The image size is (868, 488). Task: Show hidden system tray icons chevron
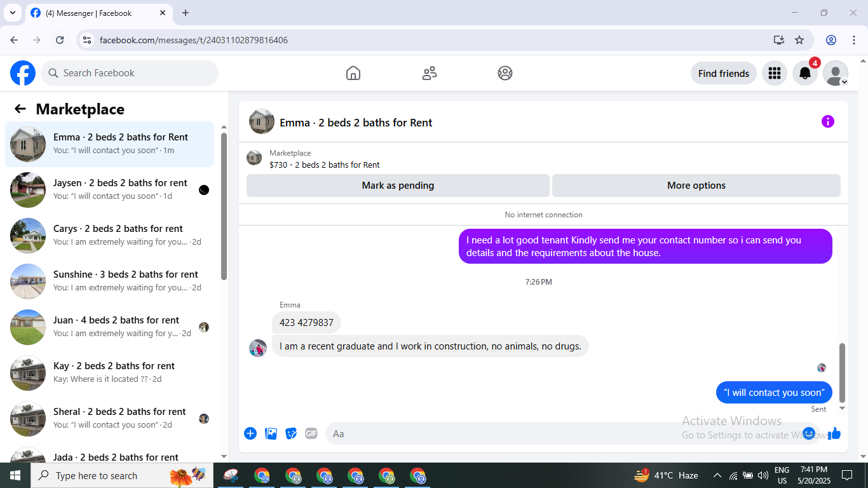coord(717,475)
